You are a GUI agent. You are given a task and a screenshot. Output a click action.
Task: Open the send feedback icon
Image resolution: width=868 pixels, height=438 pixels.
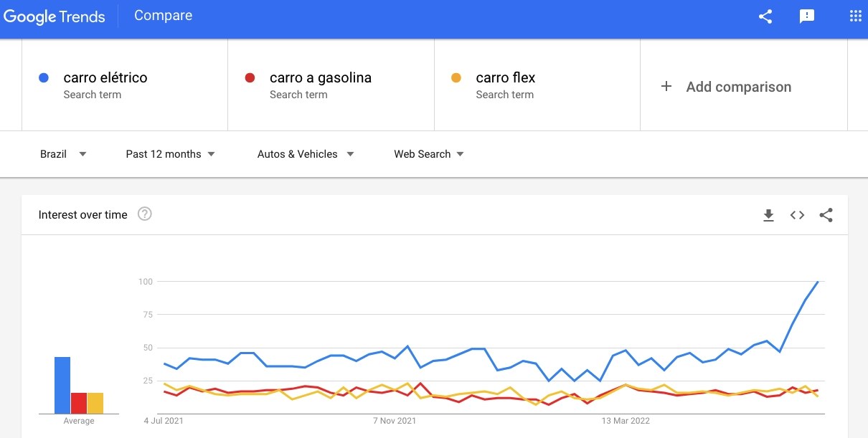coord(807,16)
